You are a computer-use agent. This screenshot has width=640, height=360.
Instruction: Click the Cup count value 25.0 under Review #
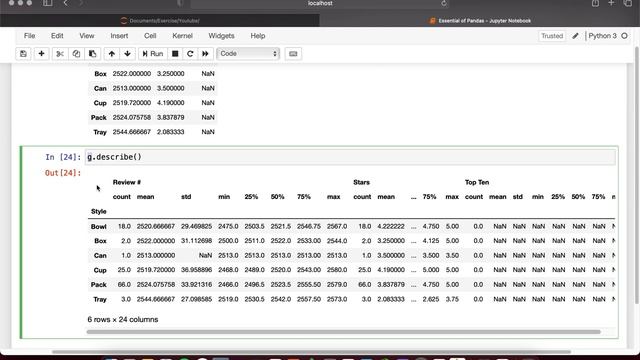tap(124, 270)
